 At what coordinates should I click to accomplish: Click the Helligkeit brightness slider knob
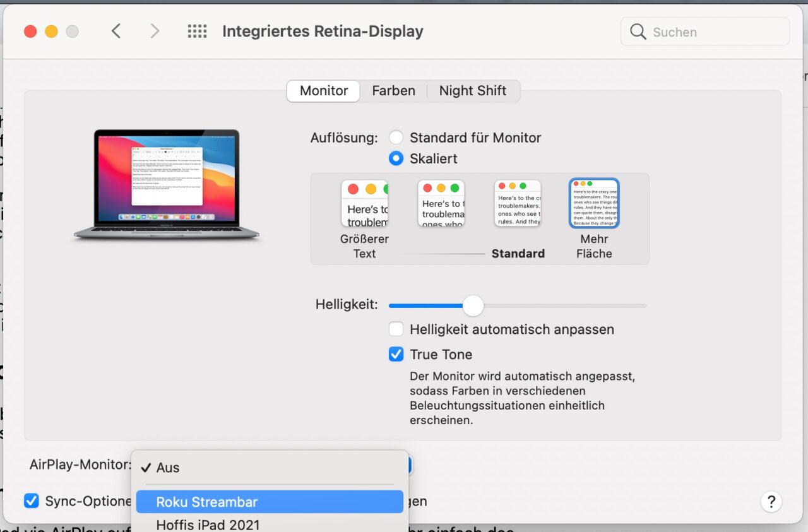[473, 306]
